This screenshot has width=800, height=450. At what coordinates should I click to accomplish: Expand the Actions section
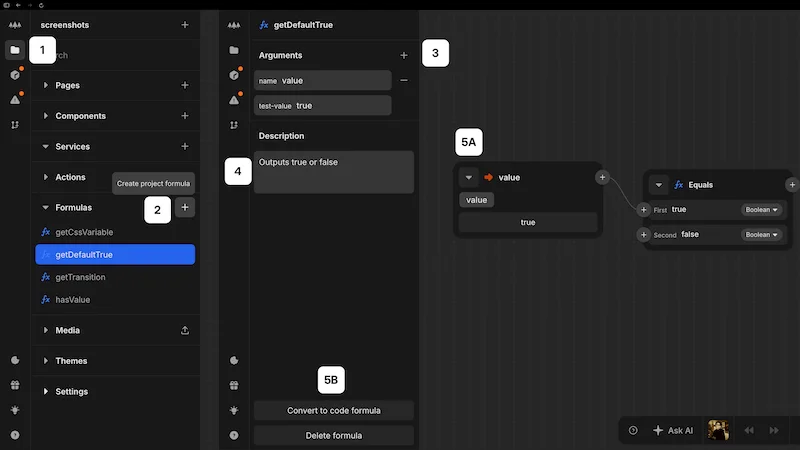click(x=45, y=177)
